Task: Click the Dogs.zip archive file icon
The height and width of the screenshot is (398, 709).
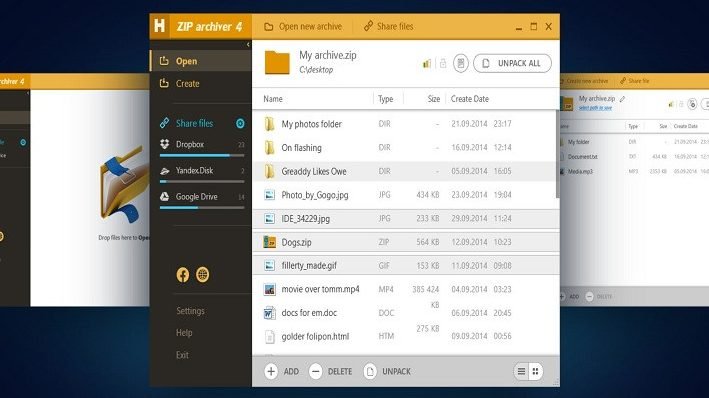Action: pos(269,242)
